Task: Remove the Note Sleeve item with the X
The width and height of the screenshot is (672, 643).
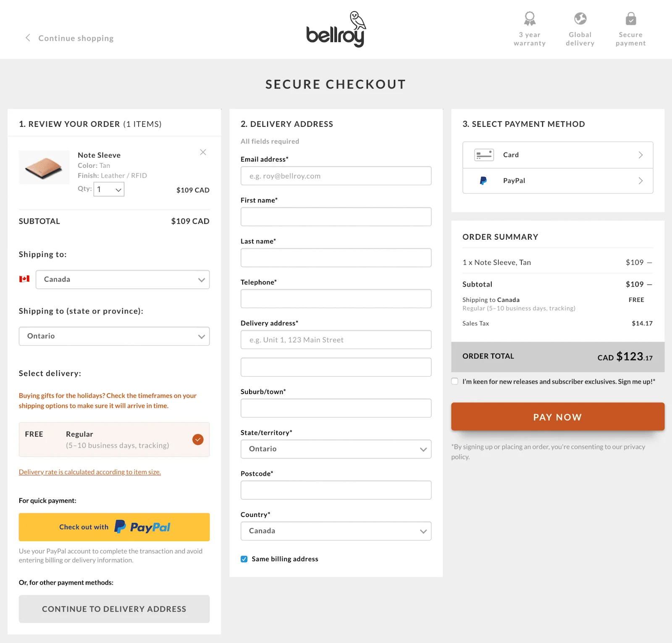Action: click(x=203, y=152)
